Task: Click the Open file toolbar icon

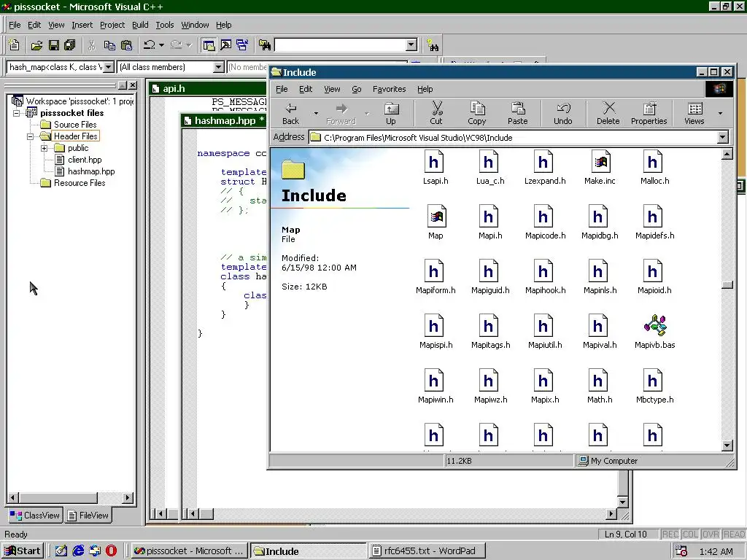Action: point(36,45)
